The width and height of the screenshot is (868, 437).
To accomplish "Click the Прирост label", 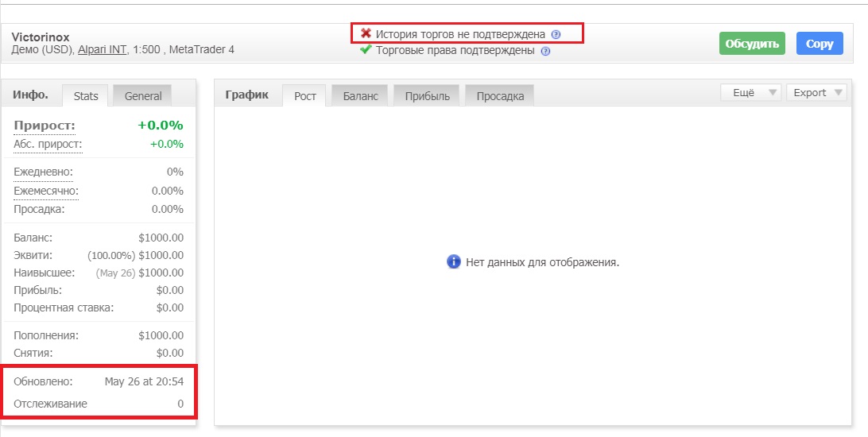I will (45, 126).
